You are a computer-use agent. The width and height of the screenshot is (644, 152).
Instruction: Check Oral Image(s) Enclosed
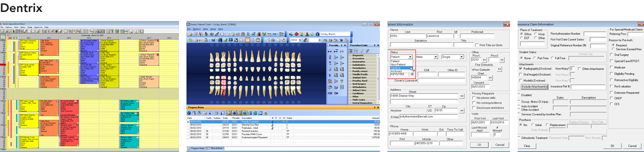[x=521, y=75]
